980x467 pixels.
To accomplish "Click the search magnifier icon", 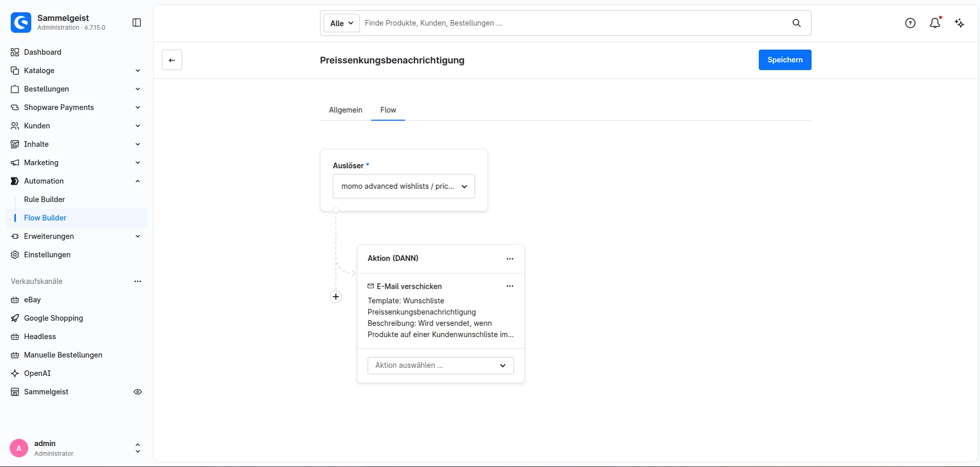I will click(x=797, y=23).
